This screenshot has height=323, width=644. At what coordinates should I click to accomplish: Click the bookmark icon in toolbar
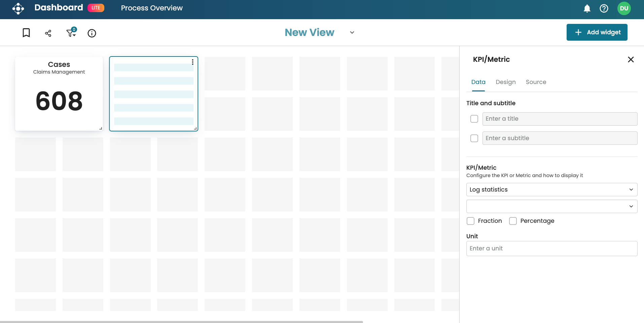(x=26, y=33)
